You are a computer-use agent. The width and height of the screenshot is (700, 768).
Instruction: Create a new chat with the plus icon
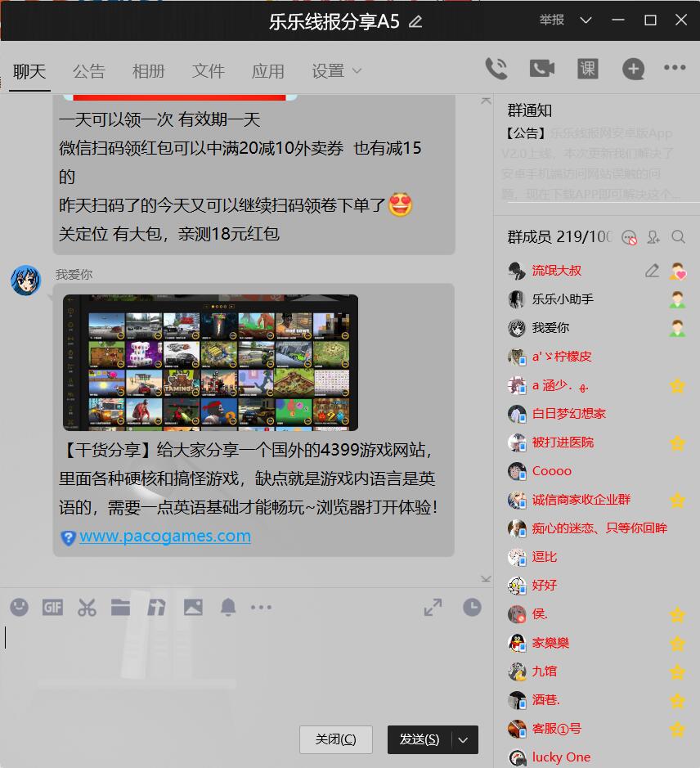pyautogui.click(x=633, y=70)
